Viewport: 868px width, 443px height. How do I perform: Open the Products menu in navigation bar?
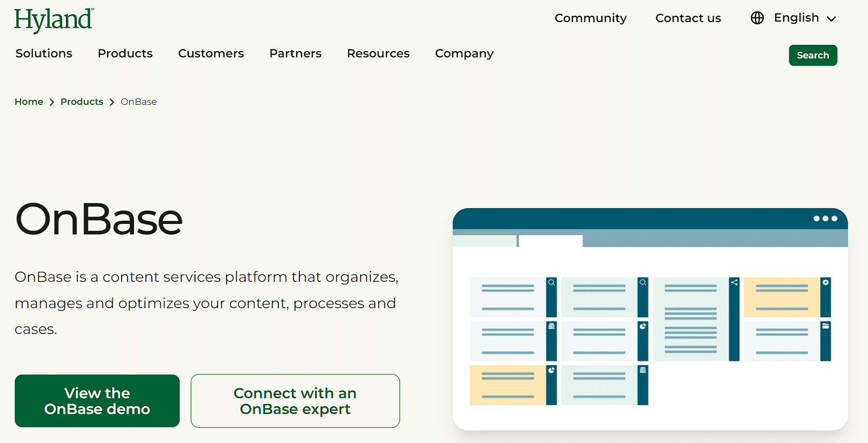click(x=125, y=53)
